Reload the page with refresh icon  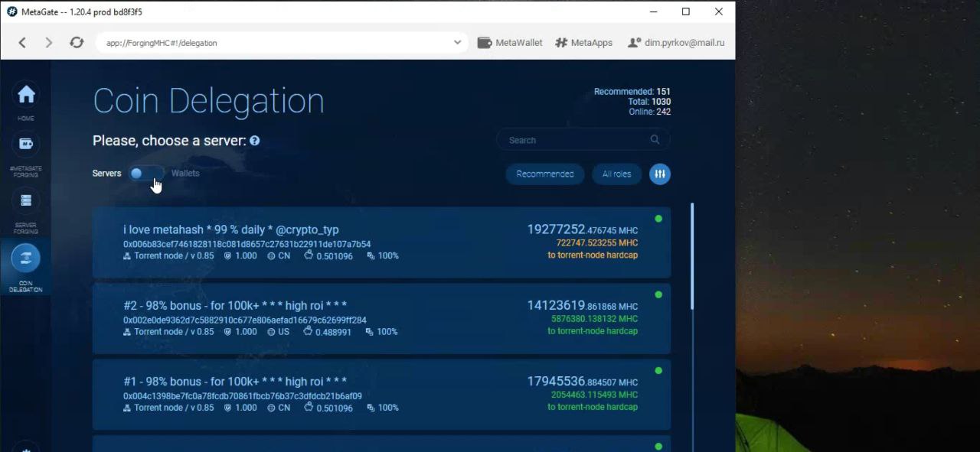77,43
